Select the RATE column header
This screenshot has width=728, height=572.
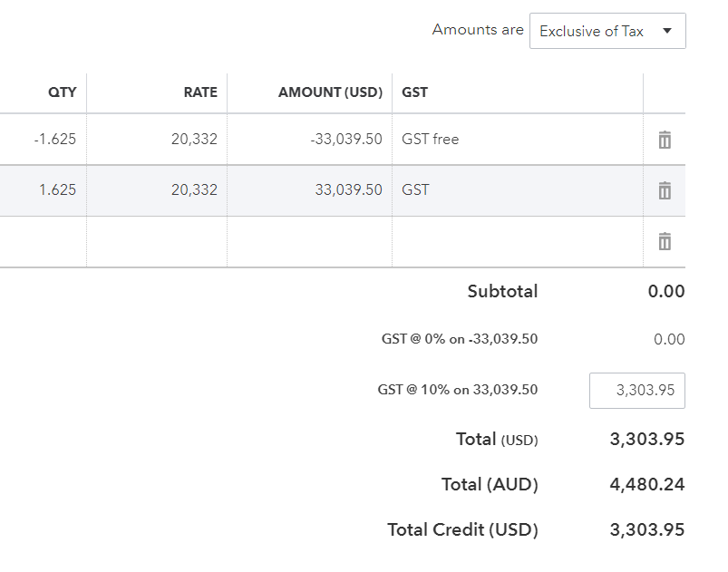201,92
